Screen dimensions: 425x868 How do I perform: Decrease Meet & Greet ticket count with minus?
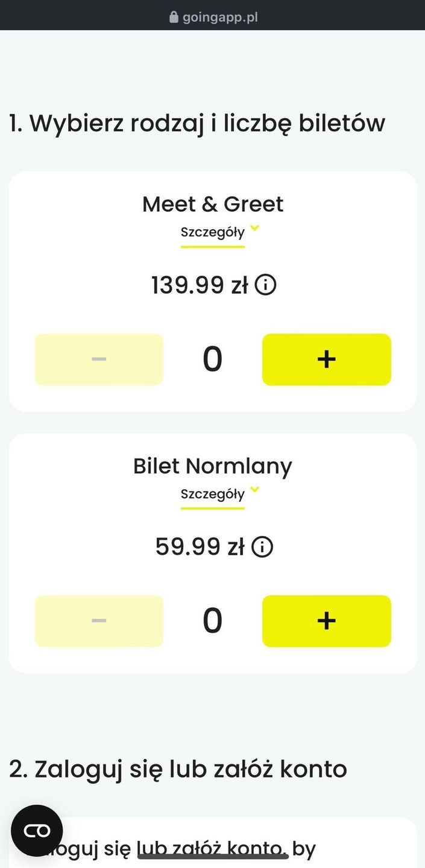pyautogui.click(x=99, y=360)
